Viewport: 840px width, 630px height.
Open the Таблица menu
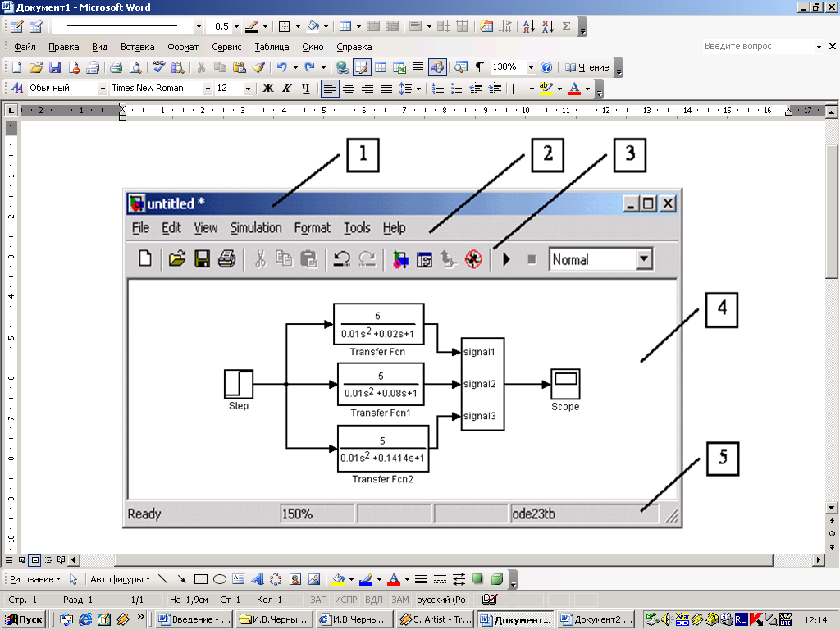[x=272, y=47]
